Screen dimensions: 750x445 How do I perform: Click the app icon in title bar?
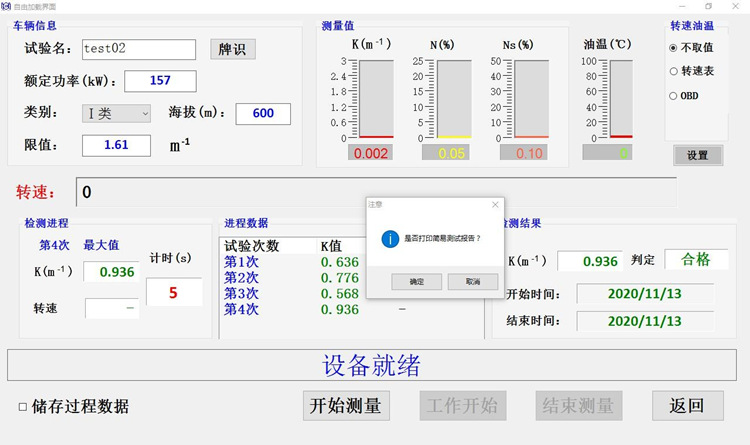point(6,6)
